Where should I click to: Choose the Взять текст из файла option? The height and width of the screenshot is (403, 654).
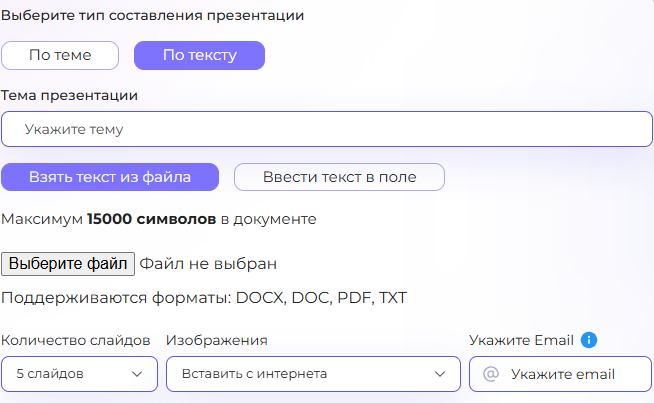(110, 177)
